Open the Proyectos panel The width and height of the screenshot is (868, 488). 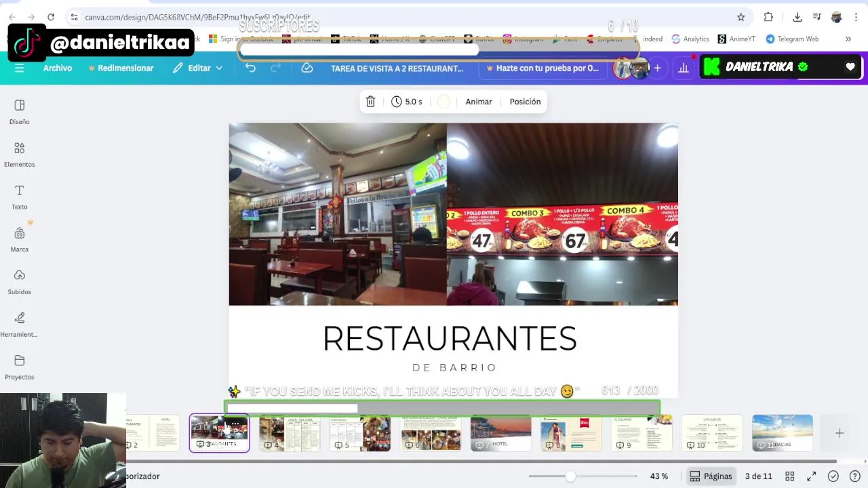coord(19,367)
